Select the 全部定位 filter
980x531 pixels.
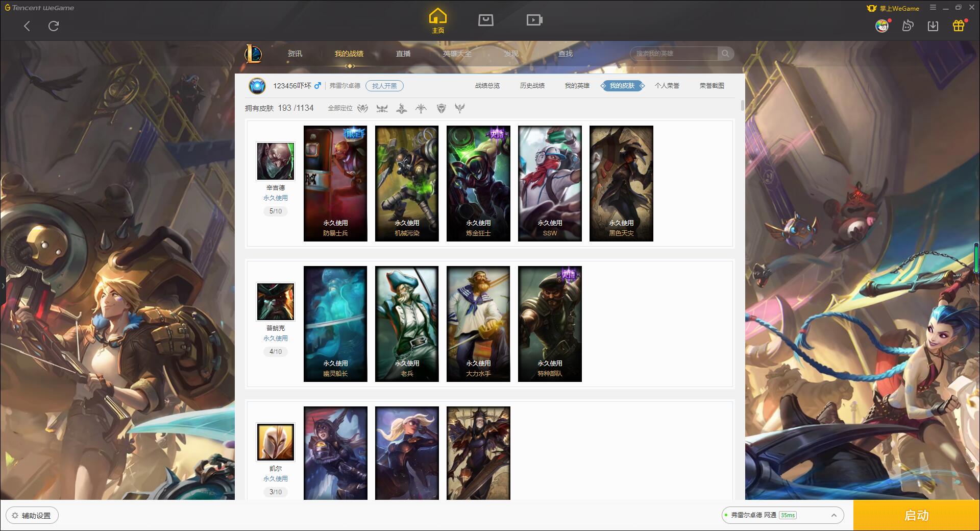[340, 108]
